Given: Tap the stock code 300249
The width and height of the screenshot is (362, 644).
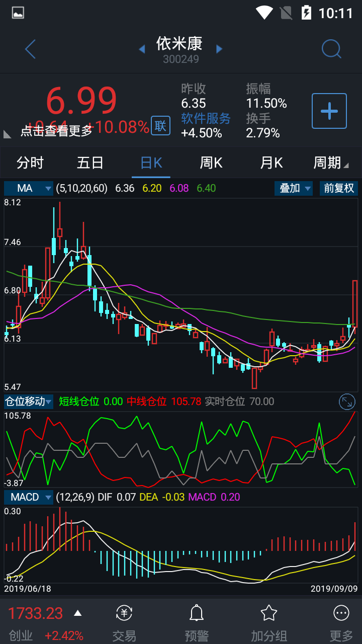Looking at the screenshot, I should pyautogui.click(x=181, y=59).
